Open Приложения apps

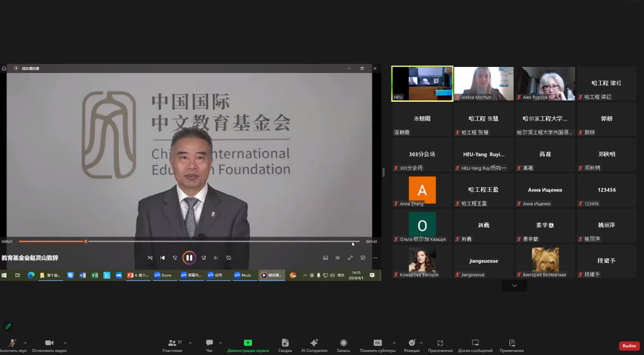[440, 344]
